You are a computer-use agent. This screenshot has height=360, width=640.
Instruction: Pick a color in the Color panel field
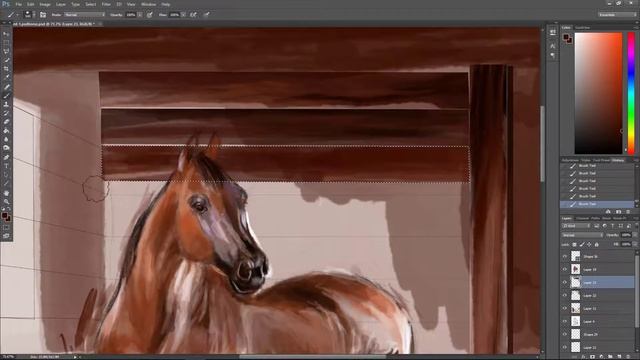coord(598,93)
